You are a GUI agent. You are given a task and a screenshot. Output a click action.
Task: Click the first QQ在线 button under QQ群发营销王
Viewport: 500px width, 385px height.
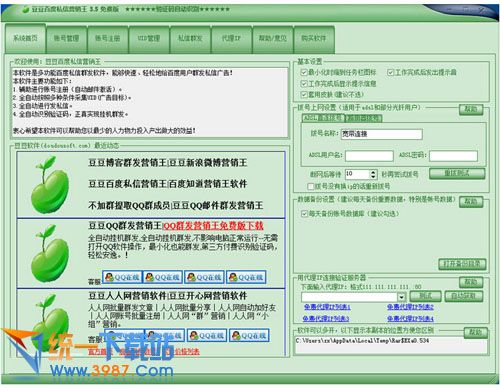[x=122, y=277]
